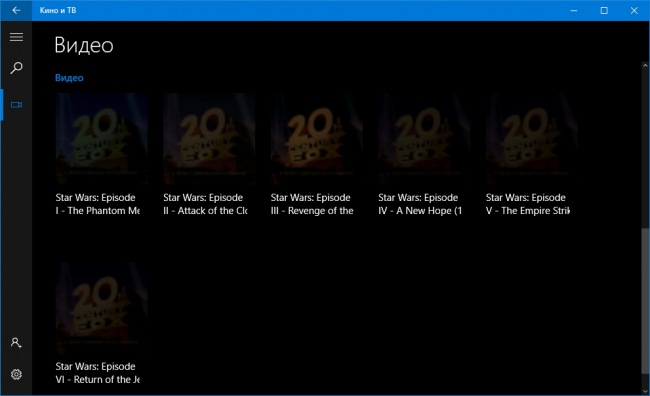Click the title text of Episode I
This screenshot has width=650, height=396.
tap(98, 204)
